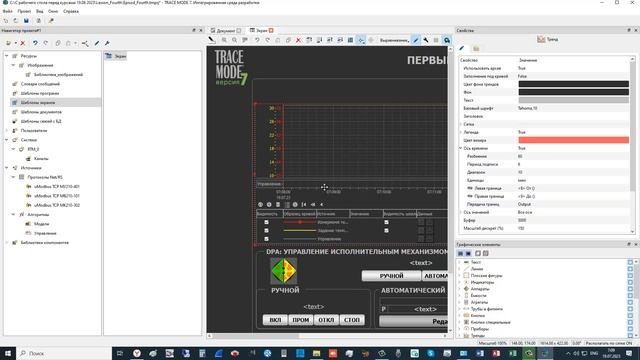Click the redo arrow in navigator toolbar
This screenshot has height=360, width=640.
46,43
